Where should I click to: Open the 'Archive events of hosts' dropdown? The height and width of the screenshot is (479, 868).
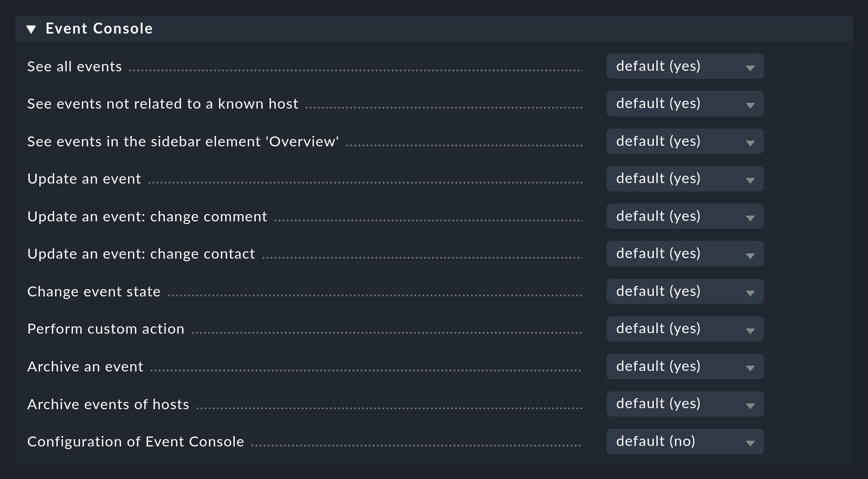(684, 403)
